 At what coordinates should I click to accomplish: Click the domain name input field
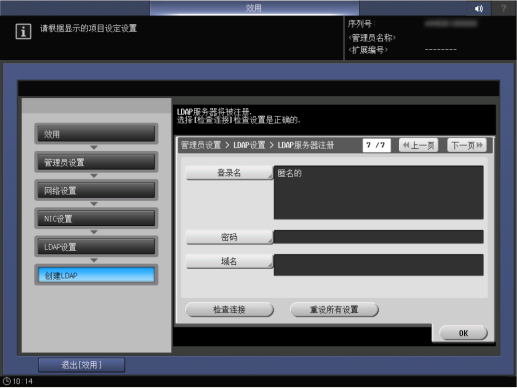click(x=379, y=265)
